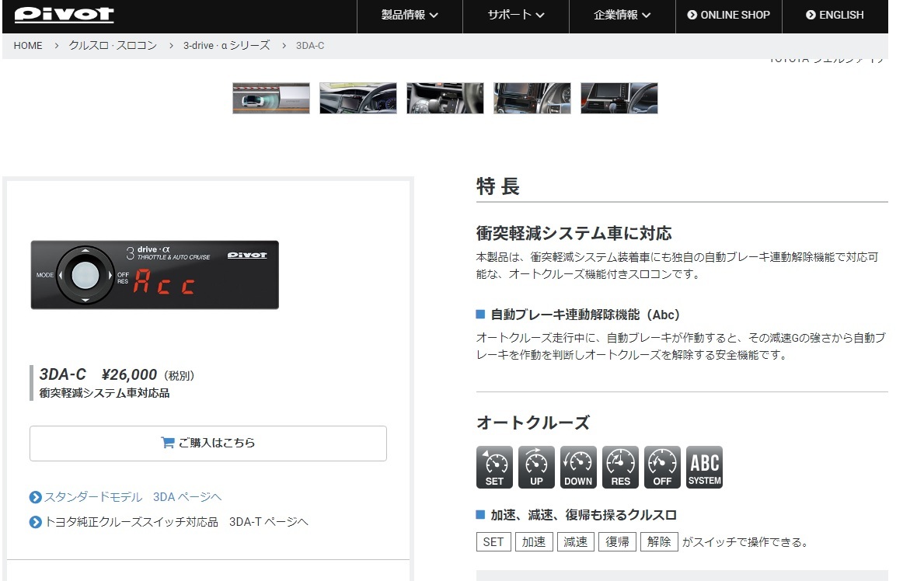Navigate to HOME via the breadcrumb
Viewport: 924px width, 581px height.
pyautogui.click(x=28, y=46)
